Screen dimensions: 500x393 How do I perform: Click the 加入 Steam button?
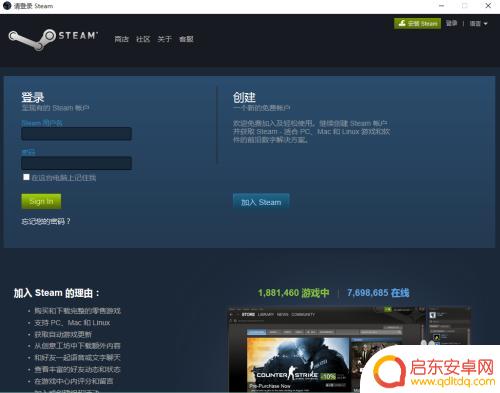coord(261,202)
